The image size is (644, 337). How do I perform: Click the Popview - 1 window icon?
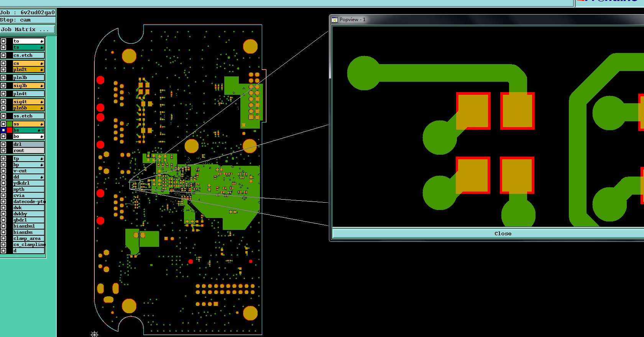coord(335,20)
